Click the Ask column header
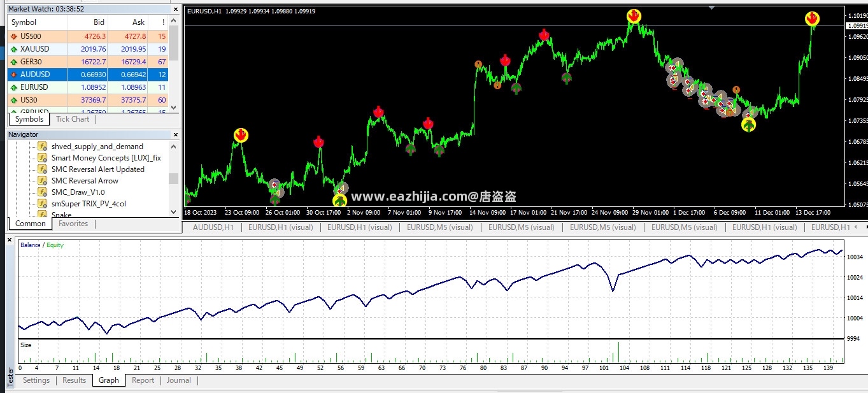 coord(127,22)
